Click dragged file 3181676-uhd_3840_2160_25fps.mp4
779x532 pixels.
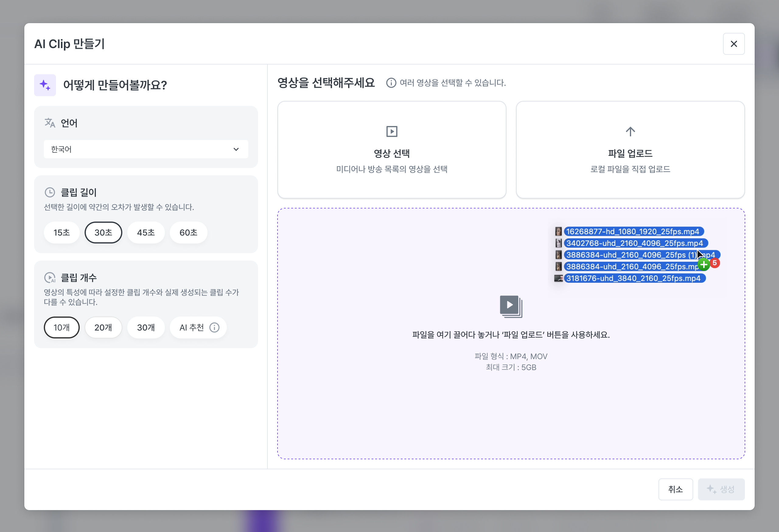[x=634, y=278]
